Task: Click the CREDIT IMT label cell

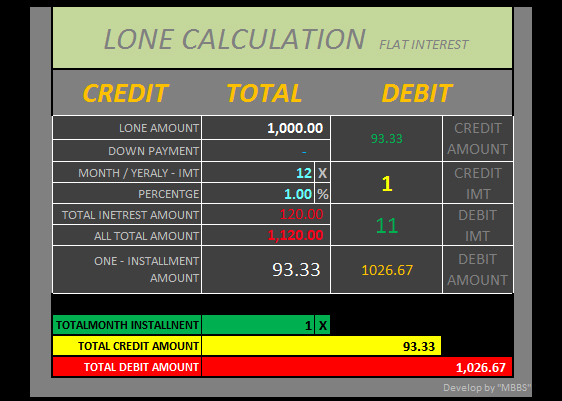Action: pos(478,183)
